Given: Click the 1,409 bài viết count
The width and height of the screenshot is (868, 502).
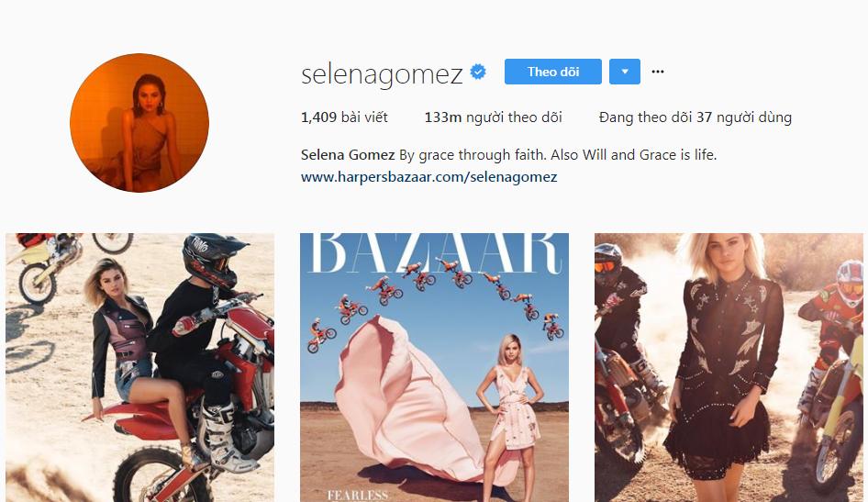Looking at the screenshot, I should 344,117.
